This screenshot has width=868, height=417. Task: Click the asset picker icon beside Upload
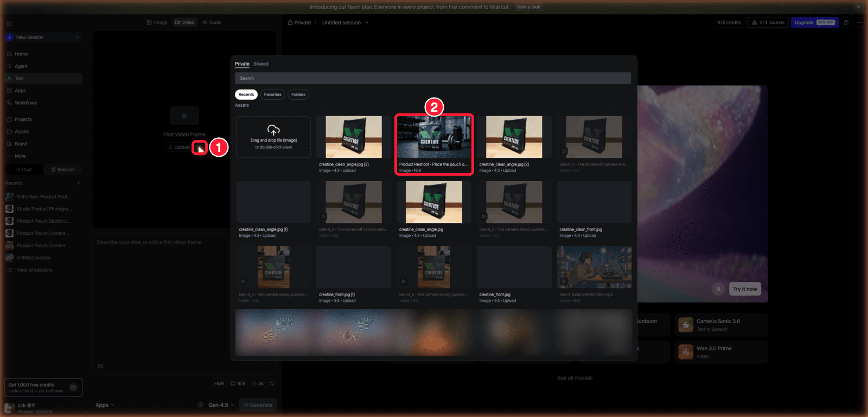pos(200,147)
